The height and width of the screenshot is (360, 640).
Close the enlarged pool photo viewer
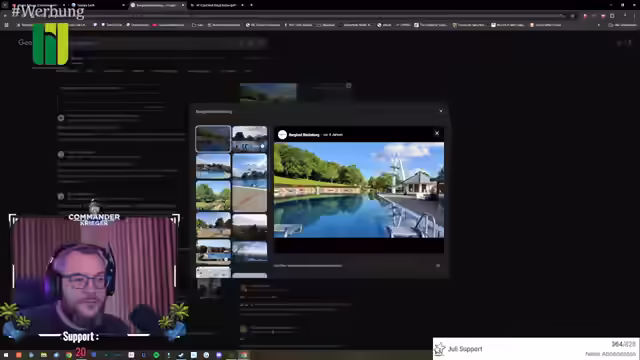point(437,133)
